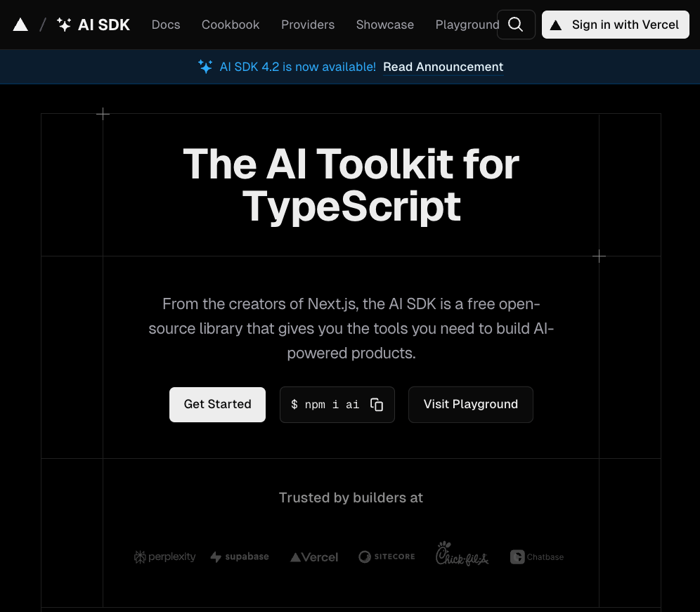The image size is (700, 612).
Task: Open the Cookbook nav item
Action: tap(231, 25)
